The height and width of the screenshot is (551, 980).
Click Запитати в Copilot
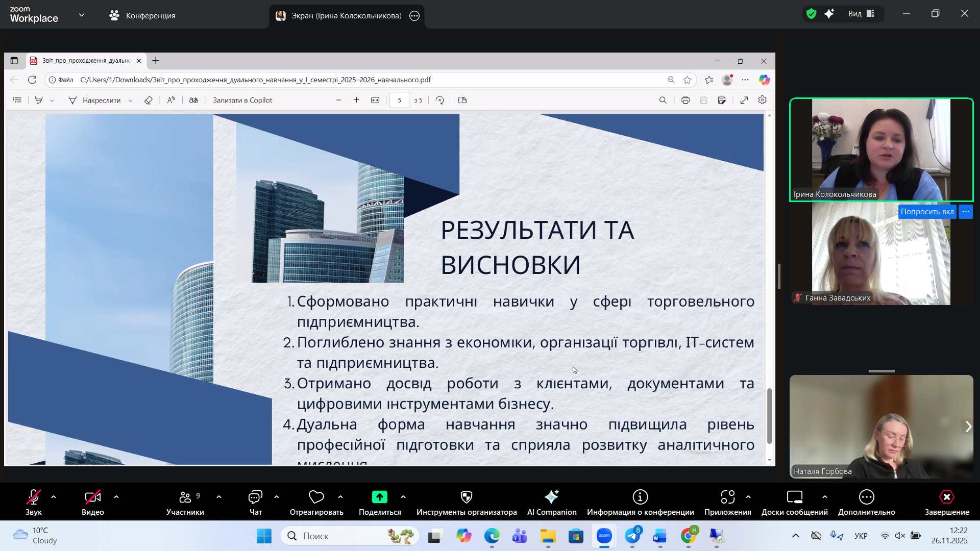tap(242, 100)
